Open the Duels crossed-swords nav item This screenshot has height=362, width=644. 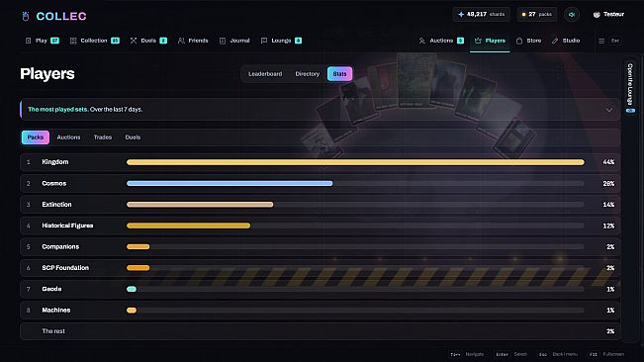pos(148,41)
